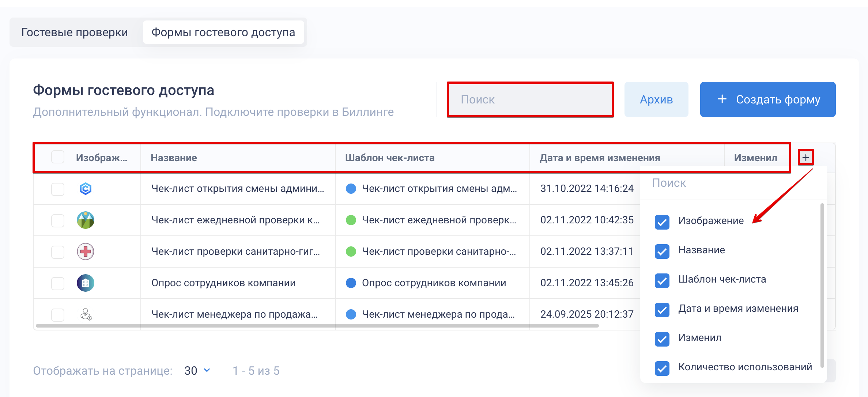This screenshot has height=397, width=868.
Task: Select the Формы гостевого доступа tab
Action: tap(223, 32)
